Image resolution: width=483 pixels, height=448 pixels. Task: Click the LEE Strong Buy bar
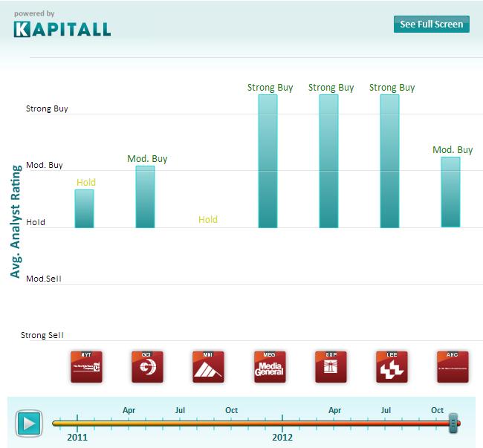pos(390,160)
